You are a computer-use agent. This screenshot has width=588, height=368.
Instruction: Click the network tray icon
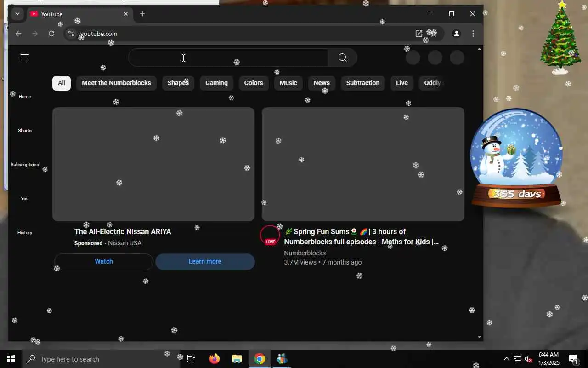[518, 359]
